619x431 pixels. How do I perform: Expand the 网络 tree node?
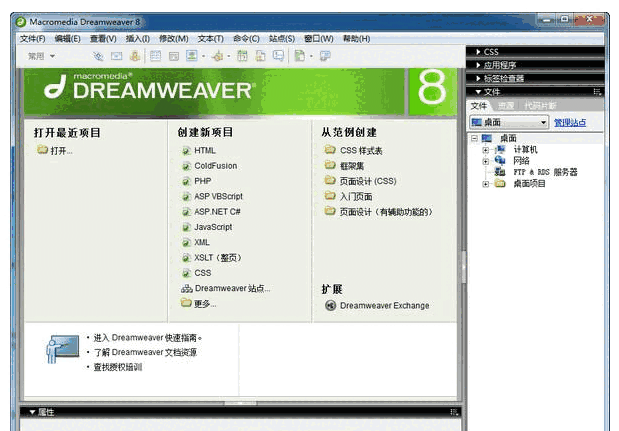pyautogui.click(x=486, y=161)
